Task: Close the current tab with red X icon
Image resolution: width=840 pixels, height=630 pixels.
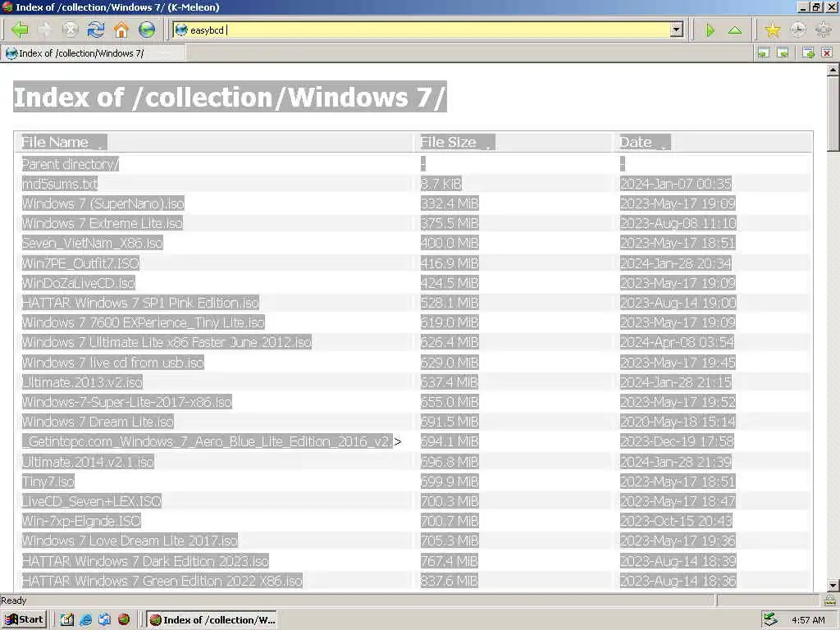Action: coord(827,52)
